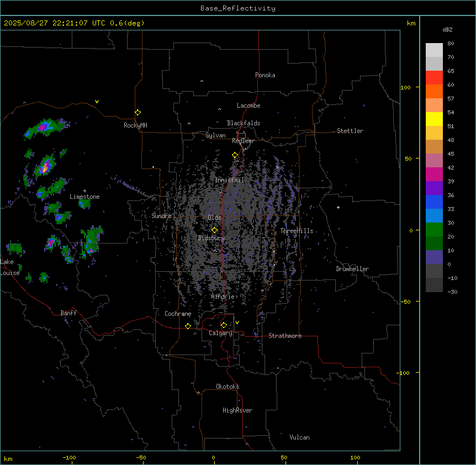476x465 pixels.
Task: Click the Lacombe label
Action: click(x=248, y=105)
